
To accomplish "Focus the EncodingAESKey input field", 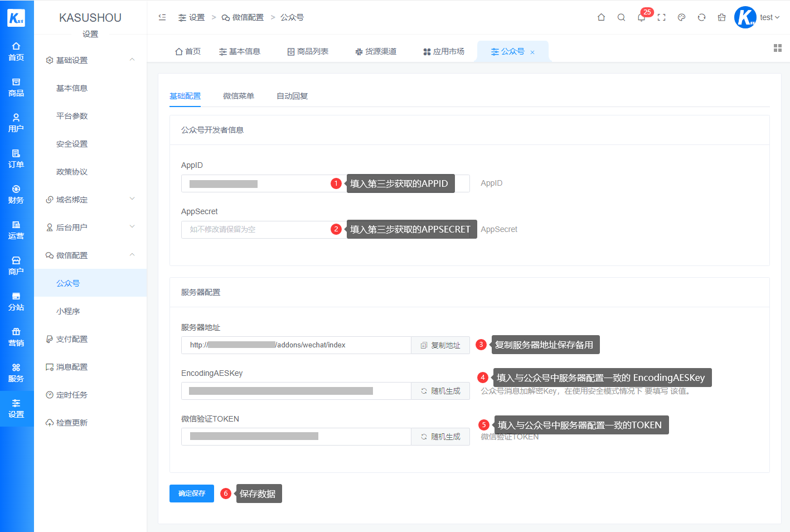I will click(296, 391).
